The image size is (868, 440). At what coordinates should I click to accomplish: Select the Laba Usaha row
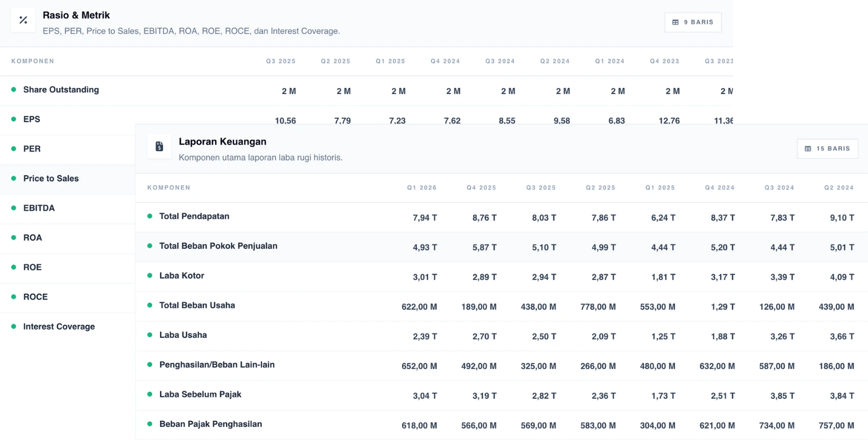tap(502, 336)
